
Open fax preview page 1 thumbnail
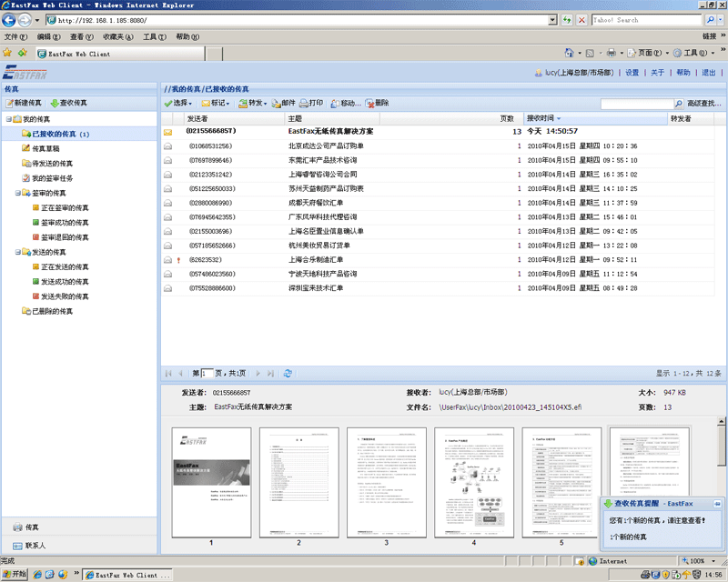click(211, 483)
